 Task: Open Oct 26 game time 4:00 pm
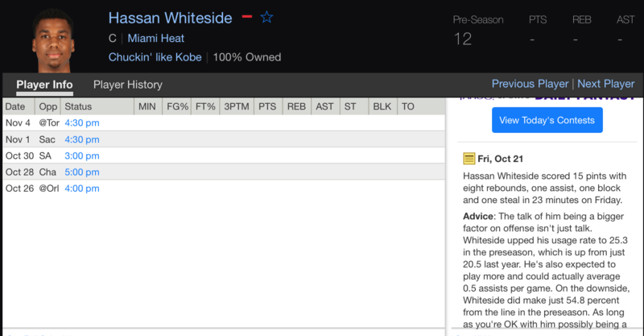coord(82,189)
